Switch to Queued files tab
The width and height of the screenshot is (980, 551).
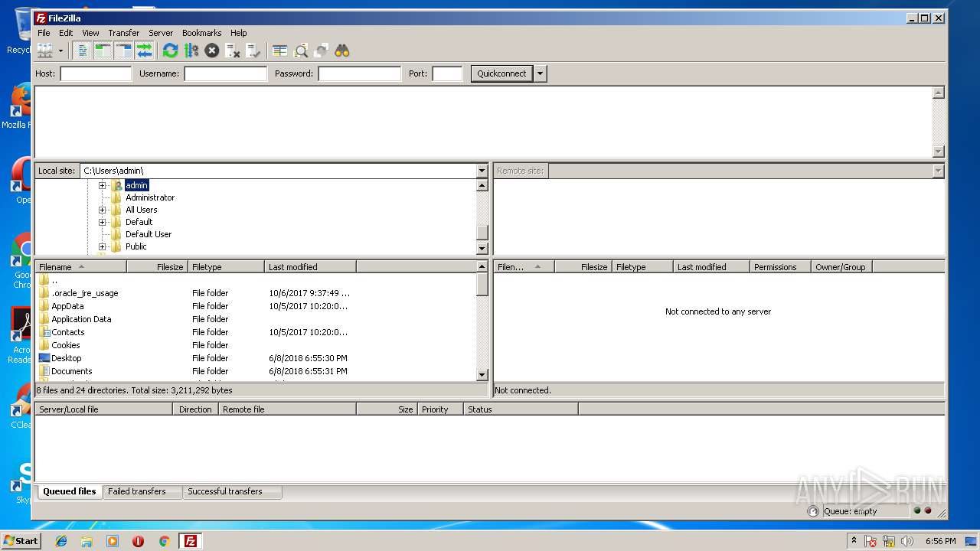(70, 491)
